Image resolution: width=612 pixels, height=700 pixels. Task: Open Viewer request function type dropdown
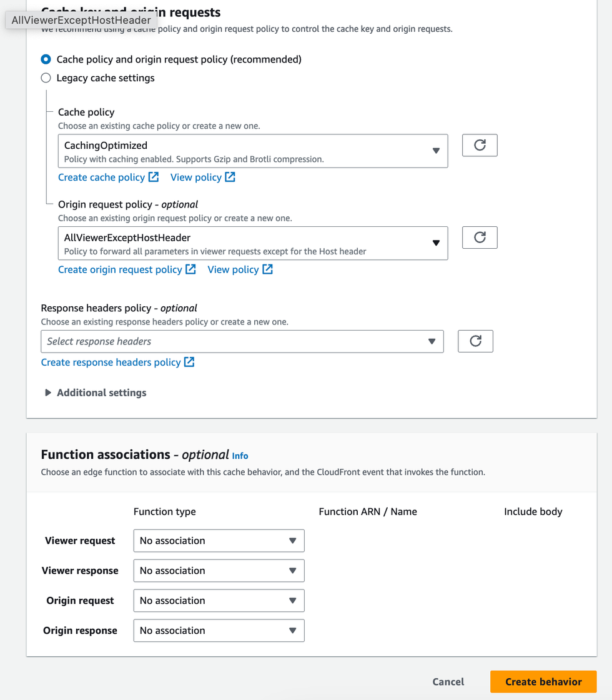[x=219, y=541]
